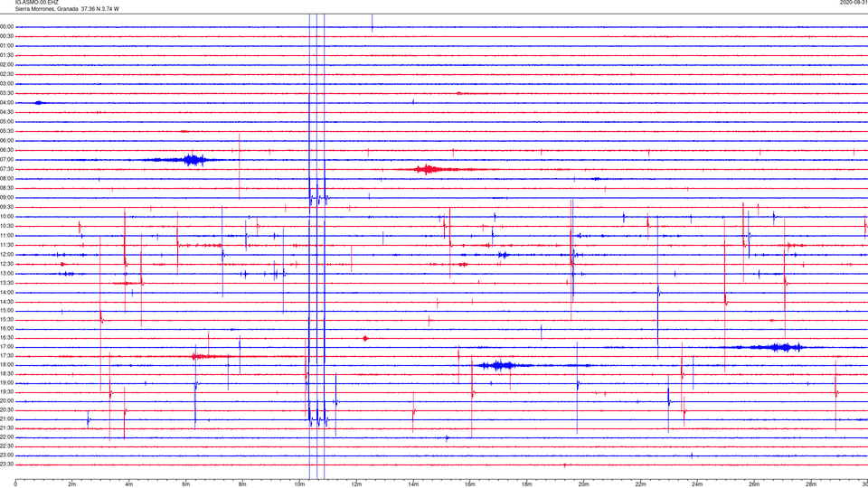Click the 8m tick label on time axis
The image size is (868, 488).
click(242, 484)
